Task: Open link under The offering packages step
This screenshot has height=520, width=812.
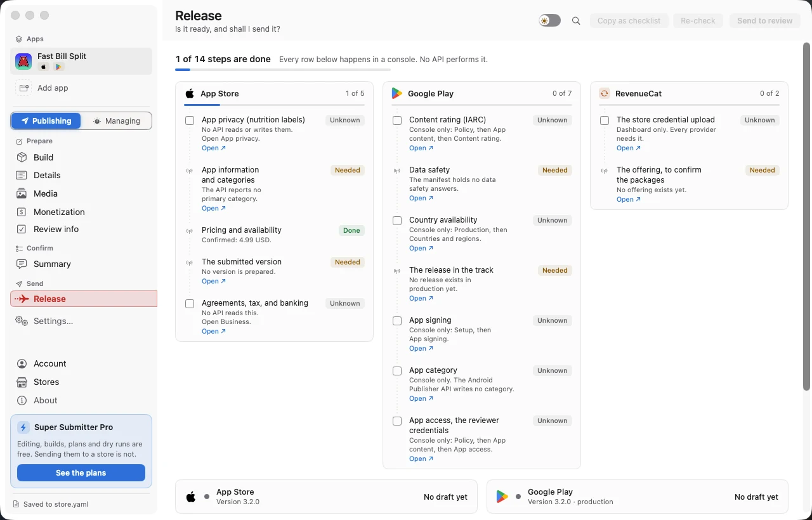Action: 629,200
